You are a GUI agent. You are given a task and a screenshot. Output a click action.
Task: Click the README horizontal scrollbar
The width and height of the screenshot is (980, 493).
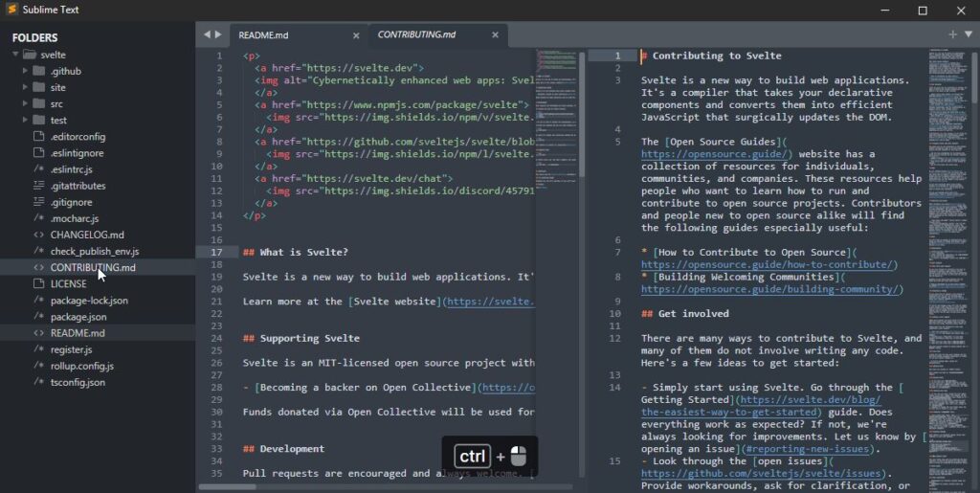(x=228, y=486)
